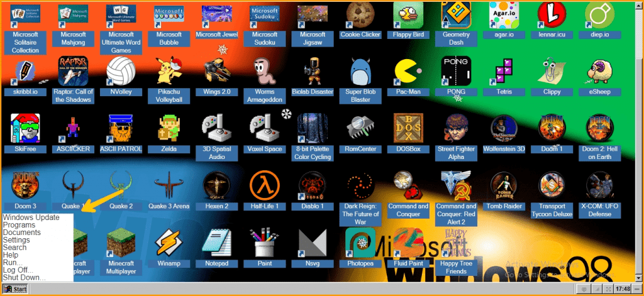This screenshot has width=644, height=296.
Task: Click the Cookie Clicker cookie icon
Action: click(360, 14)
